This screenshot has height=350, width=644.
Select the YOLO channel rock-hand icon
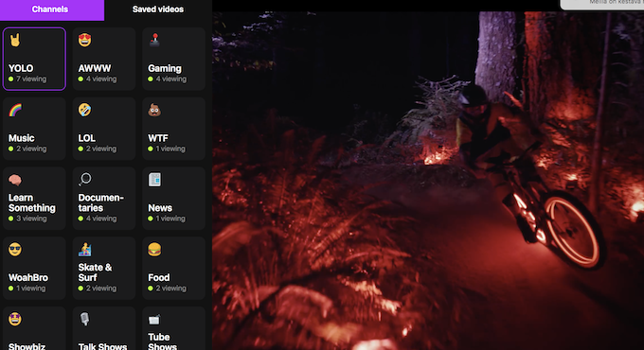click(15, 40)
